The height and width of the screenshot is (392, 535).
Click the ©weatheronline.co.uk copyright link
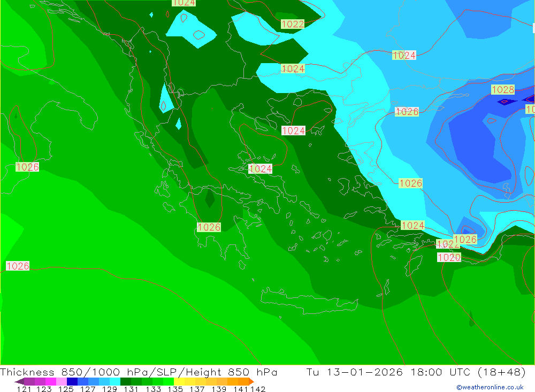click(x=490, y=387)
